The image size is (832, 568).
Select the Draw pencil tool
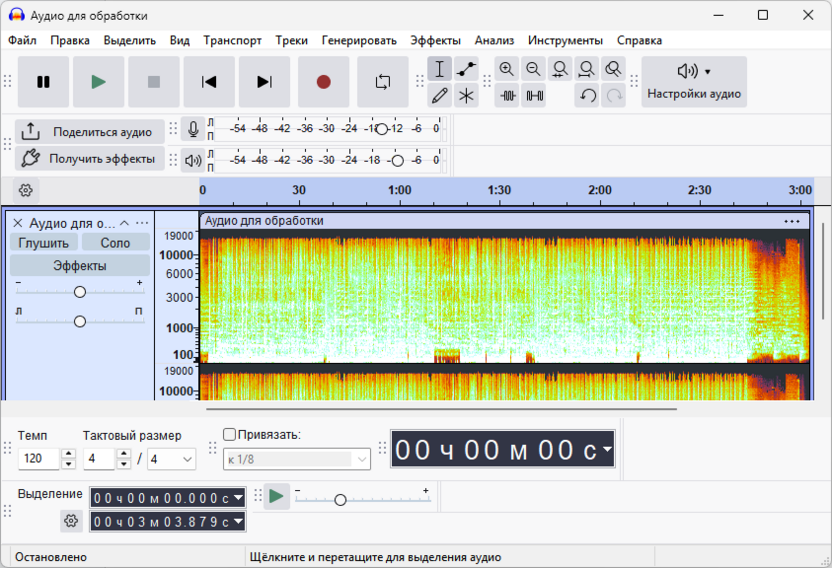[x=440, y=96]
